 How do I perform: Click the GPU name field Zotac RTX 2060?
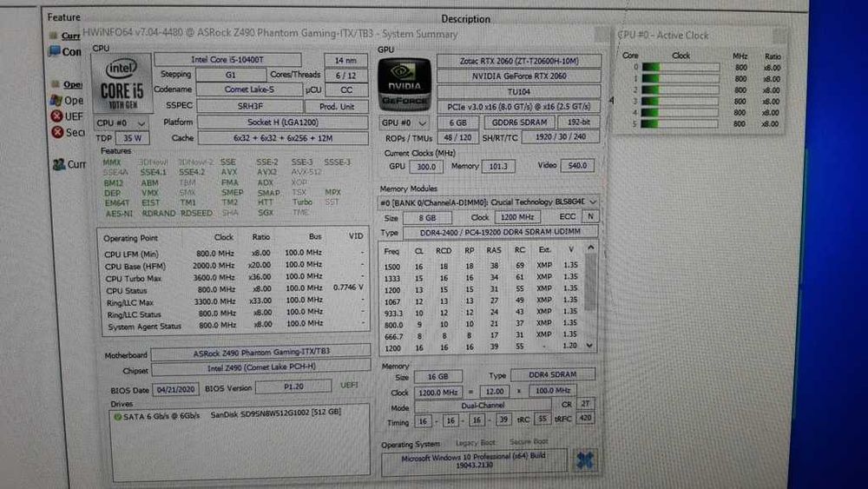click(x=519, y=61)
